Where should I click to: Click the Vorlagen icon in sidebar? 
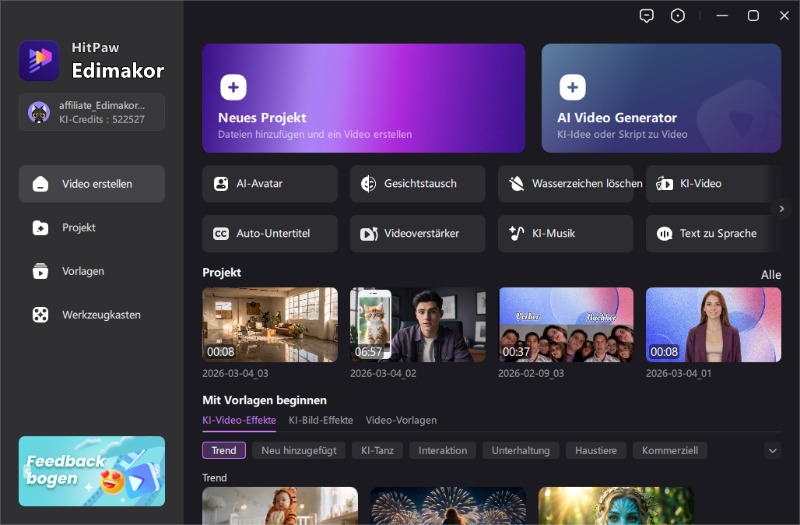[x=40, y=271]
